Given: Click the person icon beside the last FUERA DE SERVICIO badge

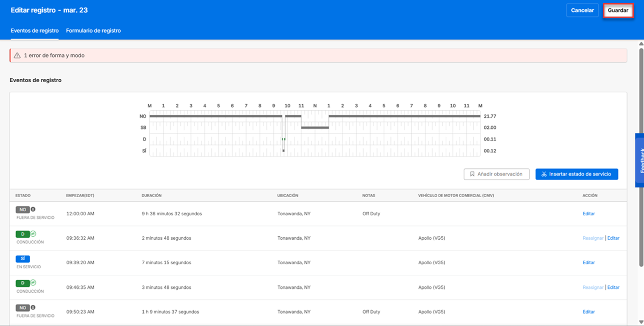Looking at the screenshot, I should coord(33,307).
